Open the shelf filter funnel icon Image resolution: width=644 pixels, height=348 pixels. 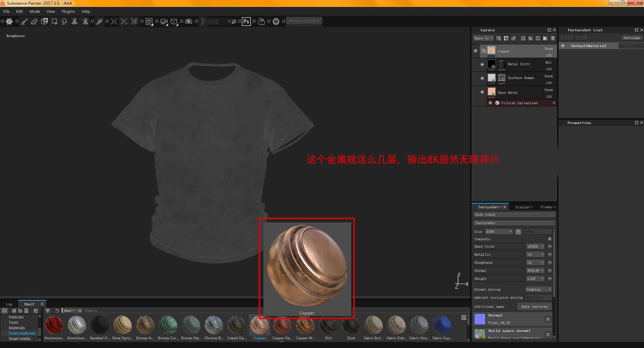[x=48, y=311]
